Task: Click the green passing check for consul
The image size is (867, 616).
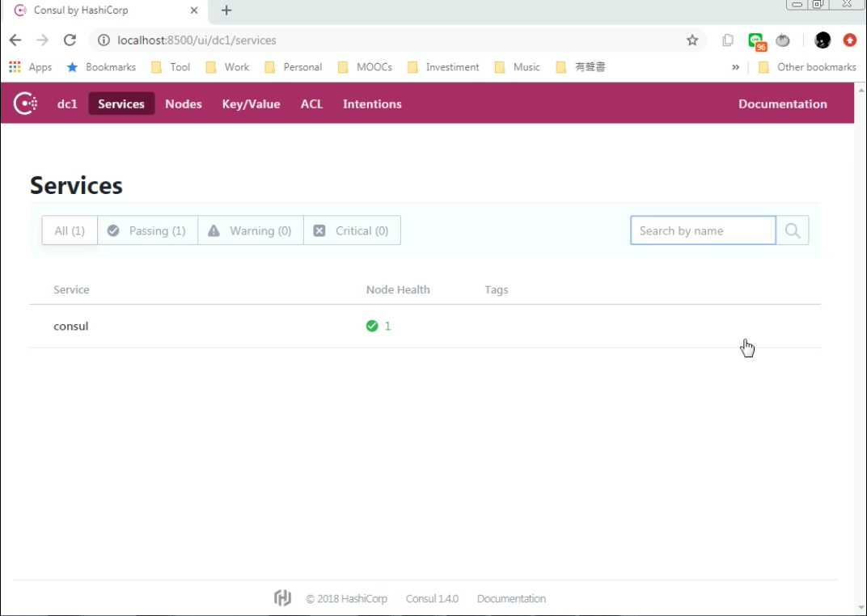Action: click(x=372, y=326)
